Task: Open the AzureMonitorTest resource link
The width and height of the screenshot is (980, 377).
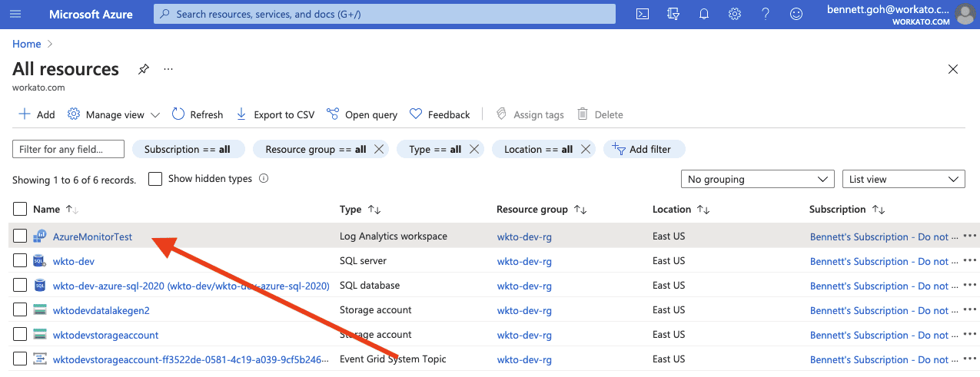Action: coord(92,236)
